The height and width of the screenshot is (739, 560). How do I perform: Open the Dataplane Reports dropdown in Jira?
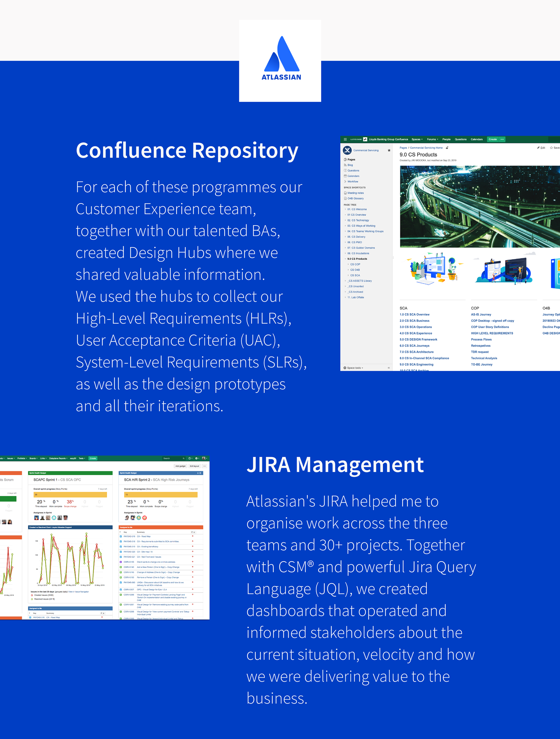click(x=58, y=458)
